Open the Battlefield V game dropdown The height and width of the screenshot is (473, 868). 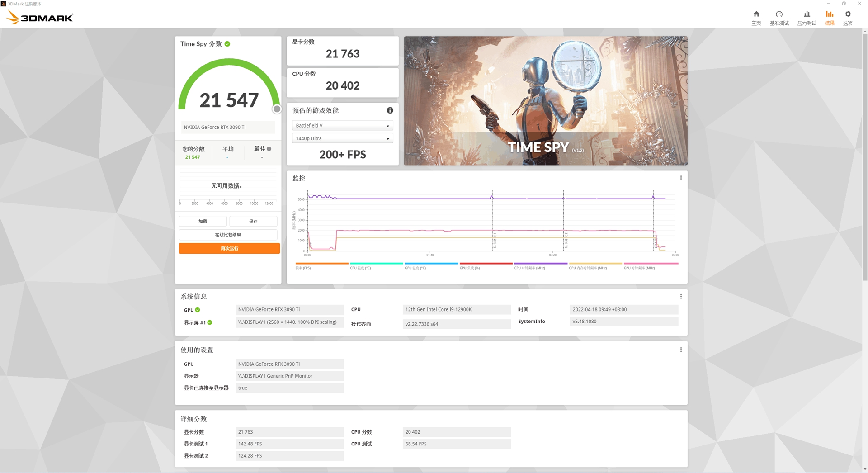[342, 125]
